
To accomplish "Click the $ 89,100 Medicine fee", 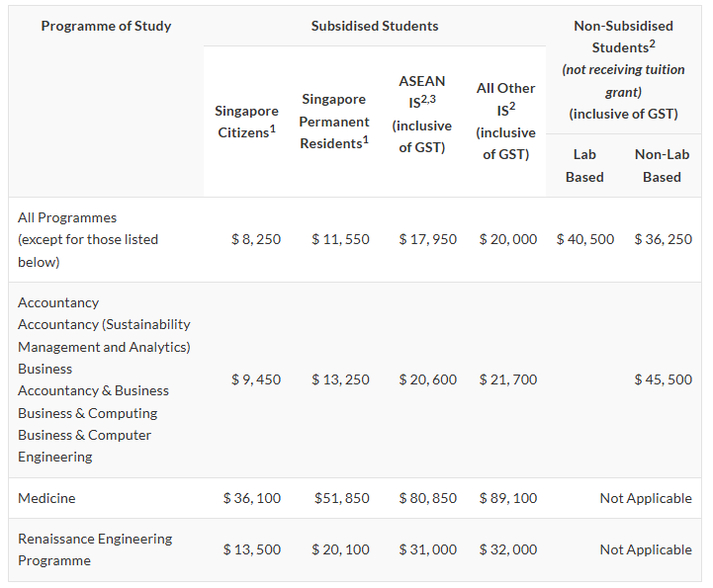I will pyautogui.click(x=507, y=498).
